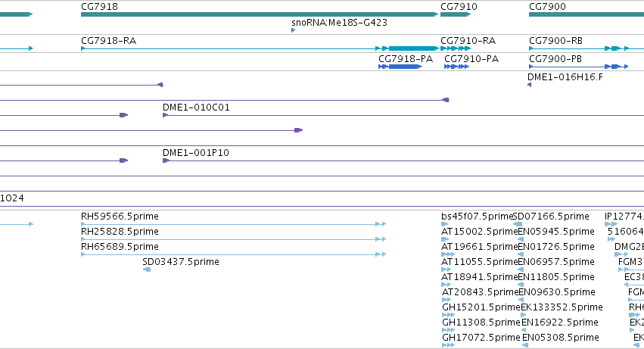Viewport: 644px width, 349px height.
Task: Click the RH65689.5prime end arrows
Action: pyautogui.click(x=381, y=254)
